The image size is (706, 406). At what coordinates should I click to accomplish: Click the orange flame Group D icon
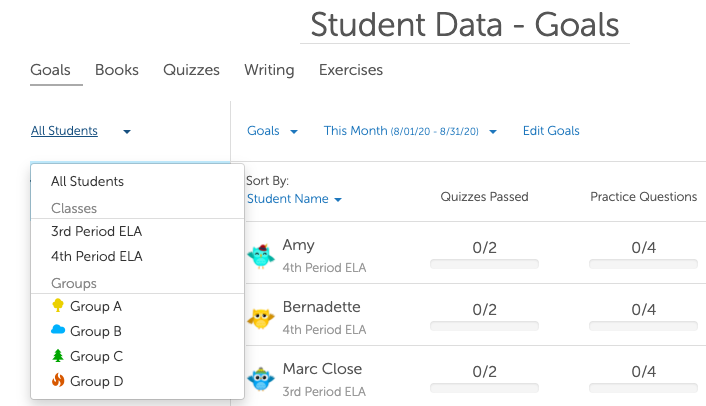point(58,381)
